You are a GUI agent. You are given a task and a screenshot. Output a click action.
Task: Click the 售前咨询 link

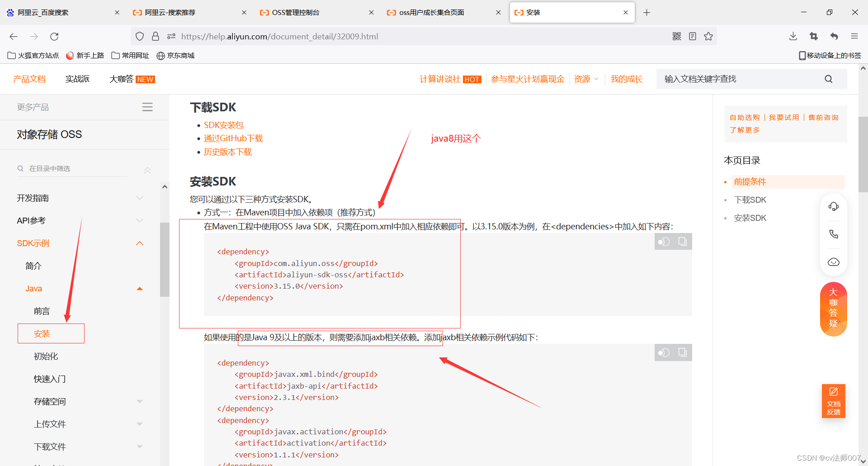pos(823,117)
